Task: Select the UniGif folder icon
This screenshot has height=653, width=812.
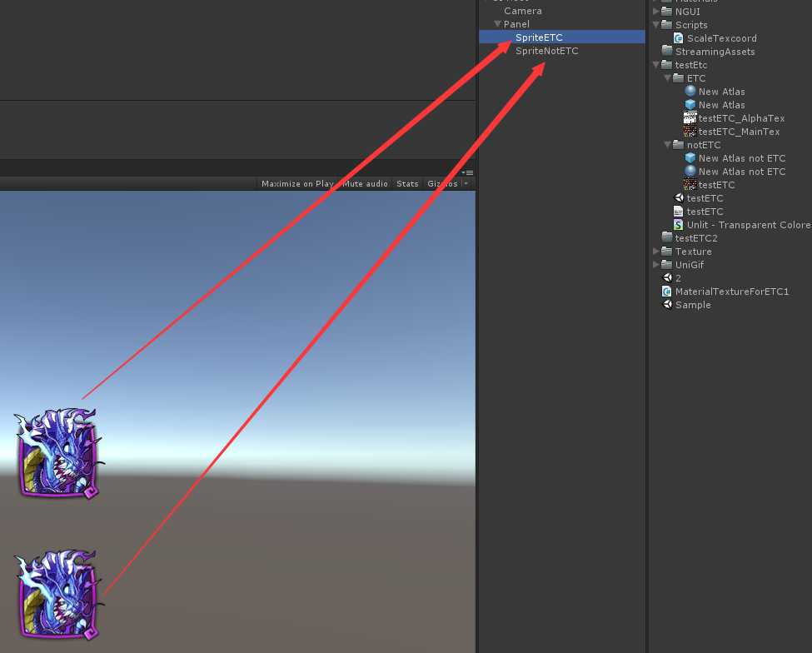Action: (667, 264)
